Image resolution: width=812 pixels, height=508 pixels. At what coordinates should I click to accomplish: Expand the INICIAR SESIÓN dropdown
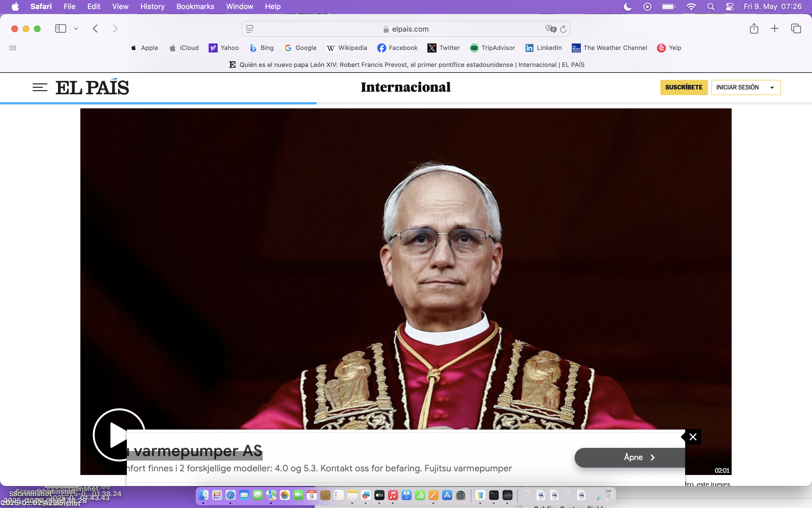point(746,87)
